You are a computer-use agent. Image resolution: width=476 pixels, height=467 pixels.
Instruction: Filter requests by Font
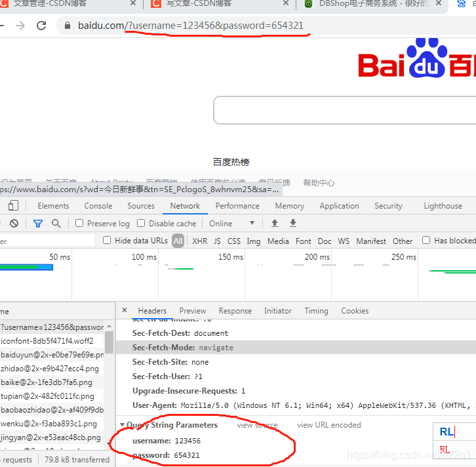304,241
